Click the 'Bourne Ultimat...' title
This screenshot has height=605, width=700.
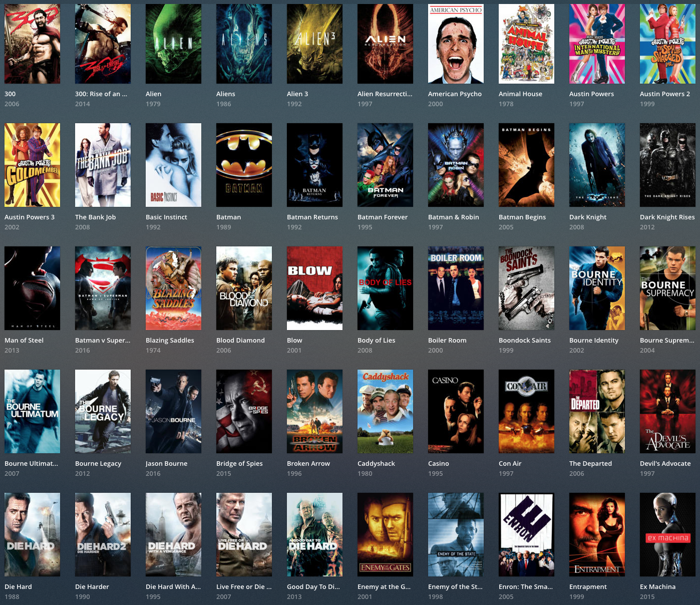tap(31, 463)
